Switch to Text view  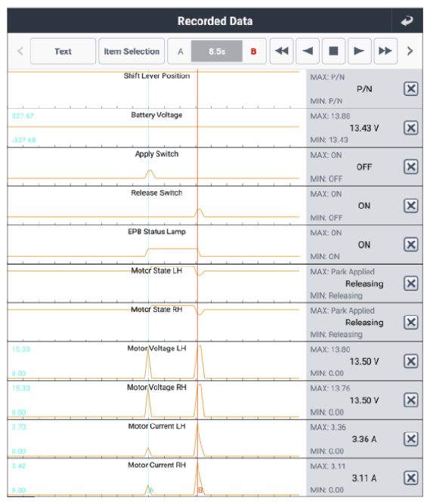point(63,51)
